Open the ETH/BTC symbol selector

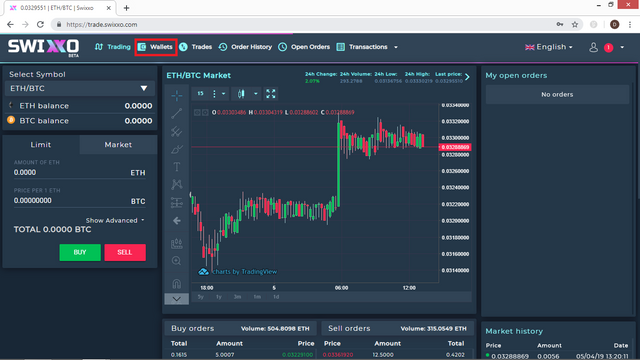pyautogui.click(x=80, y=89)
